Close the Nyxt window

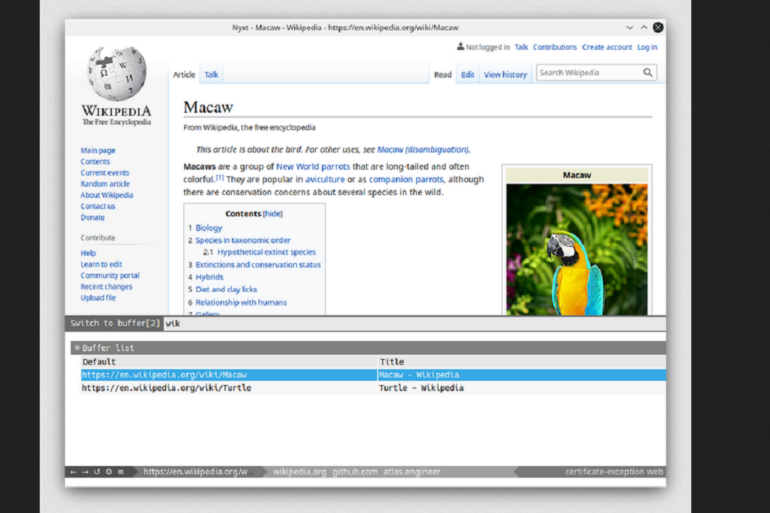658,27
